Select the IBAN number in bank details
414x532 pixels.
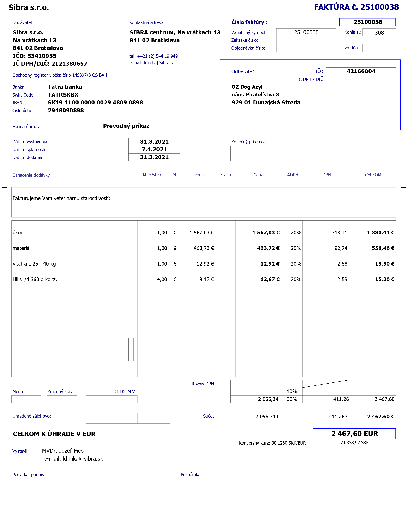pos(95,103)
